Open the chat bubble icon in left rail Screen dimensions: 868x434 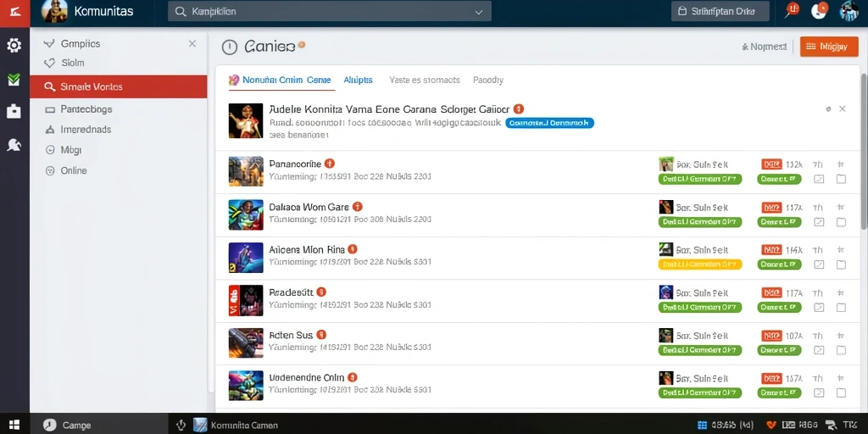click(14, 145)
